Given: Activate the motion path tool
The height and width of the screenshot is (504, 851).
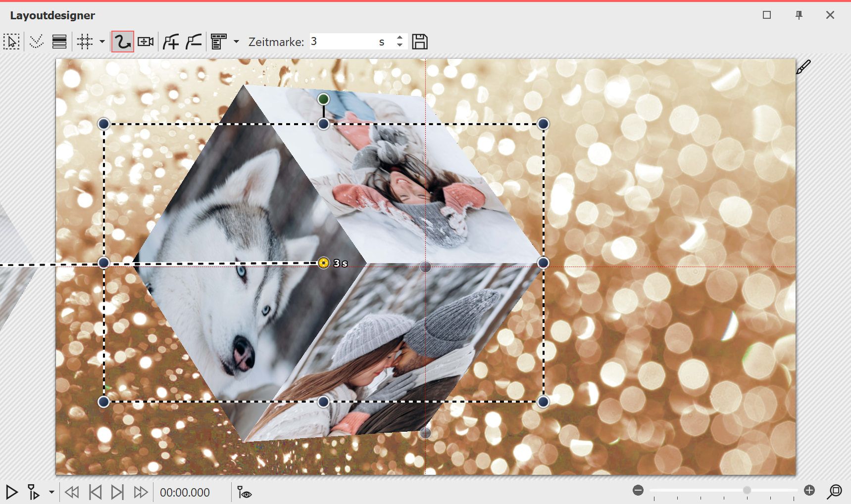Looking at the screenshot, I should 122,42.
